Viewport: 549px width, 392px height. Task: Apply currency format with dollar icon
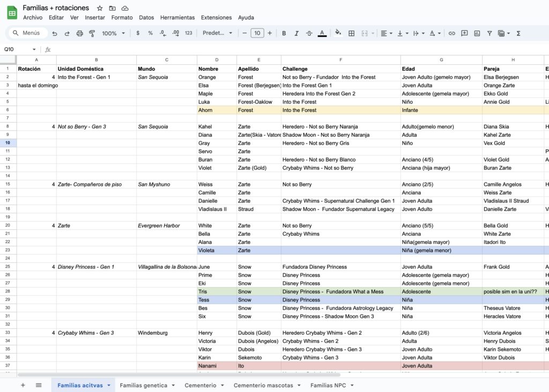point(138,33)
